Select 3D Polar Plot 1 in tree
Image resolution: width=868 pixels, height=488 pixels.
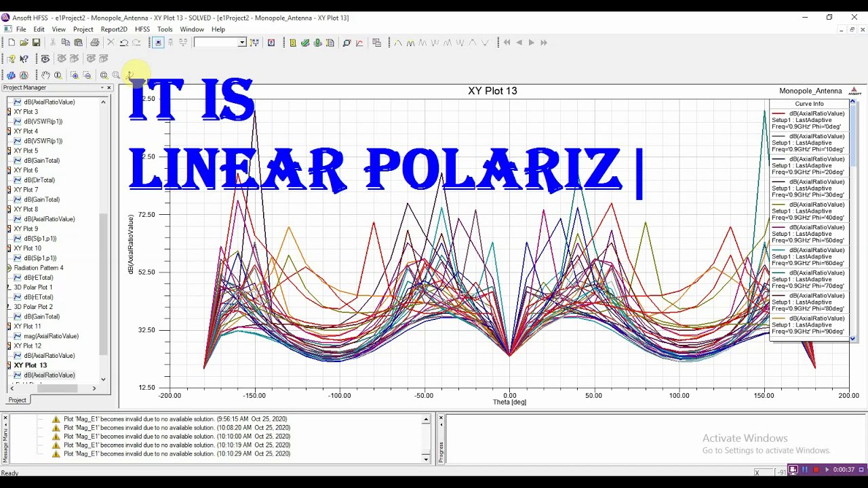tap(33, 287)
